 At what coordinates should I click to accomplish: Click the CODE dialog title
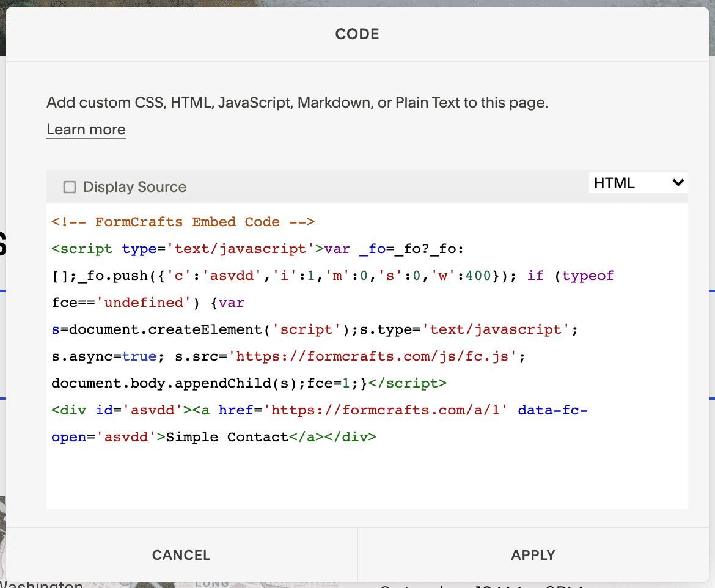point(357,34)
